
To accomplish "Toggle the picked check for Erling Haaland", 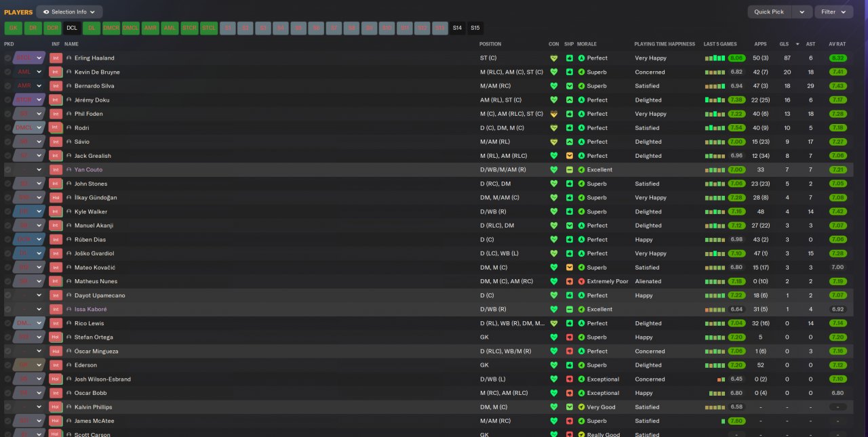I will (x=7, y=58).
